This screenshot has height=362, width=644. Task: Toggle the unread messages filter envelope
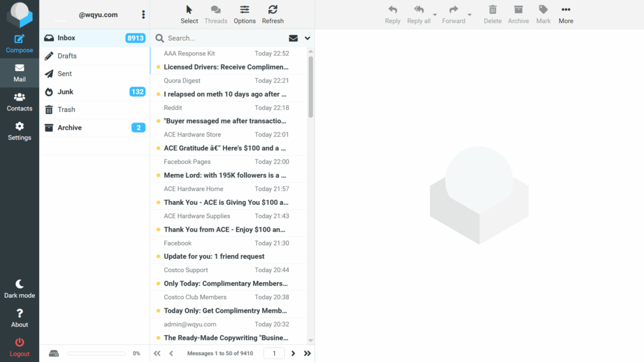click(x=293, y=38)
